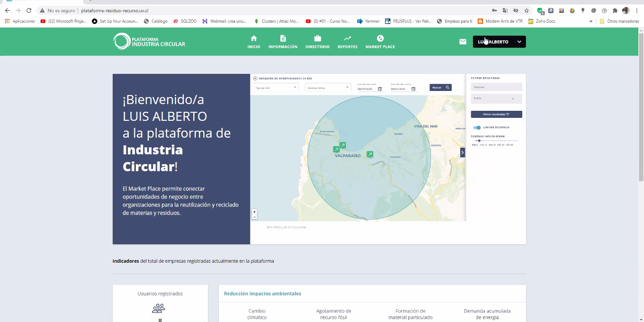Open the Rubro filter dropdown
Screen dimensions: 644x322
496,98
